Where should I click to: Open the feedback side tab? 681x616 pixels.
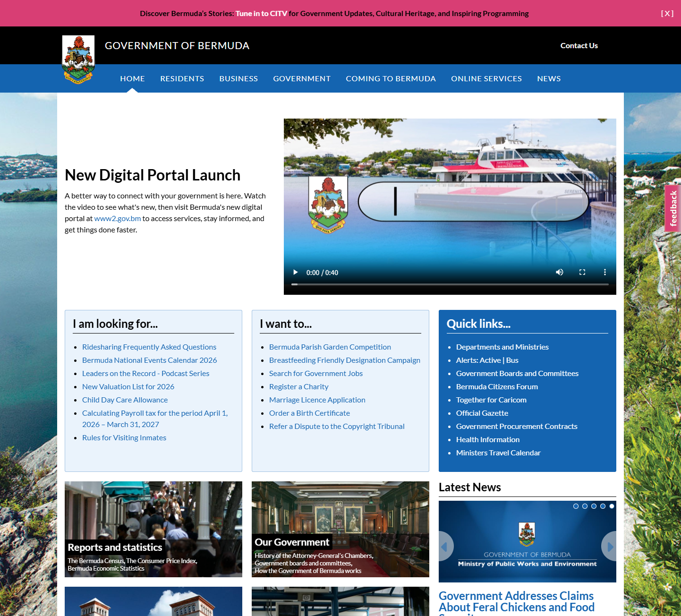pyautogui.click(x=673, y=208)
